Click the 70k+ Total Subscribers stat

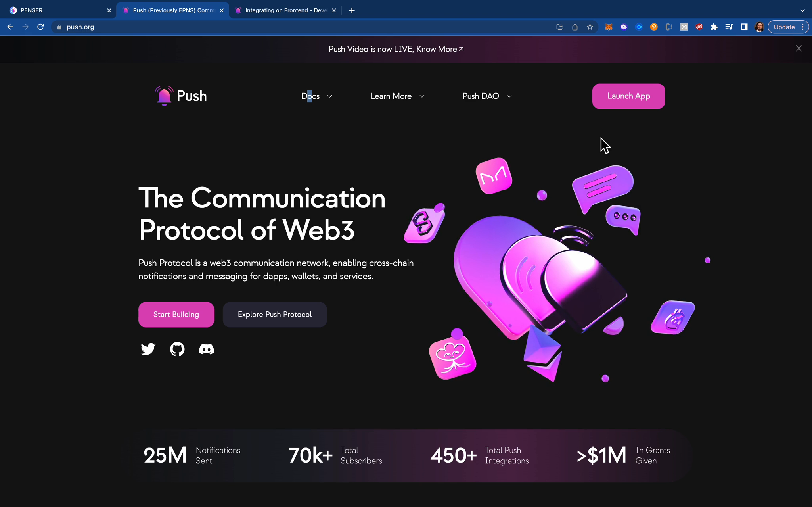click(x=335, y=455)
